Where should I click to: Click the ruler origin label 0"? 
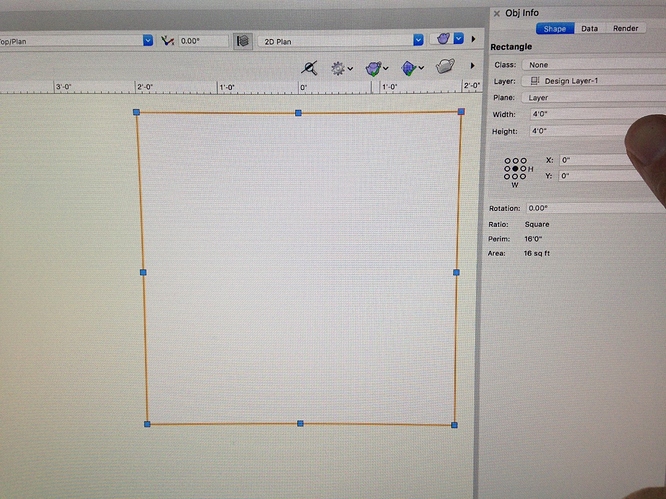coord(303,88)
